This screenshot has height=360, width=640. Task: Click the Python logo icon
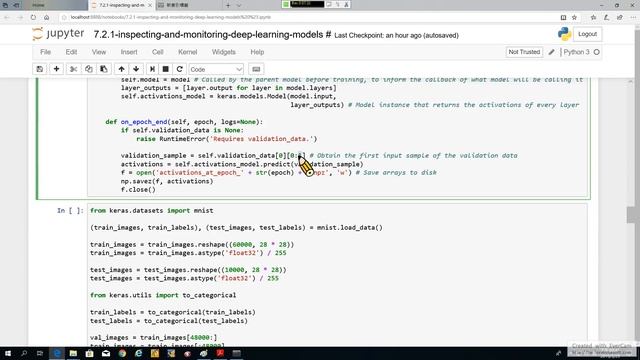click(x=564, y=34)
